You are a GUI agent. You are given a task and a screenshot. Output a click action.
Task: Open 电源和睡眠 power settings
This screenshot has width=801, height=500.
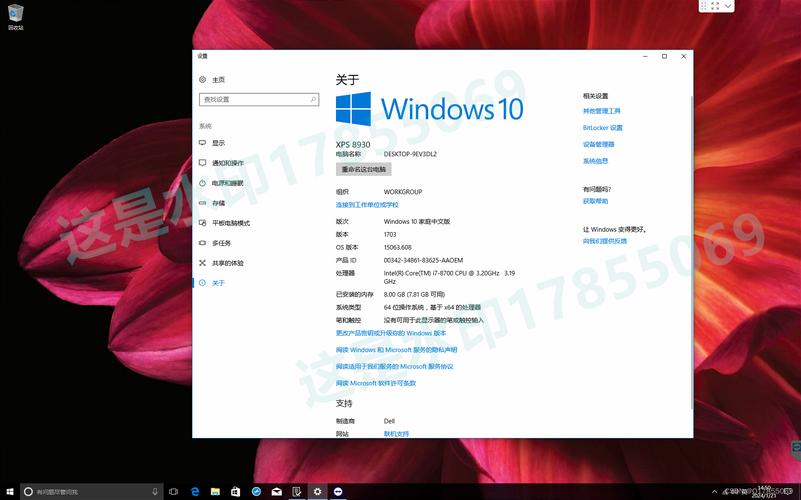pos(227,183)
